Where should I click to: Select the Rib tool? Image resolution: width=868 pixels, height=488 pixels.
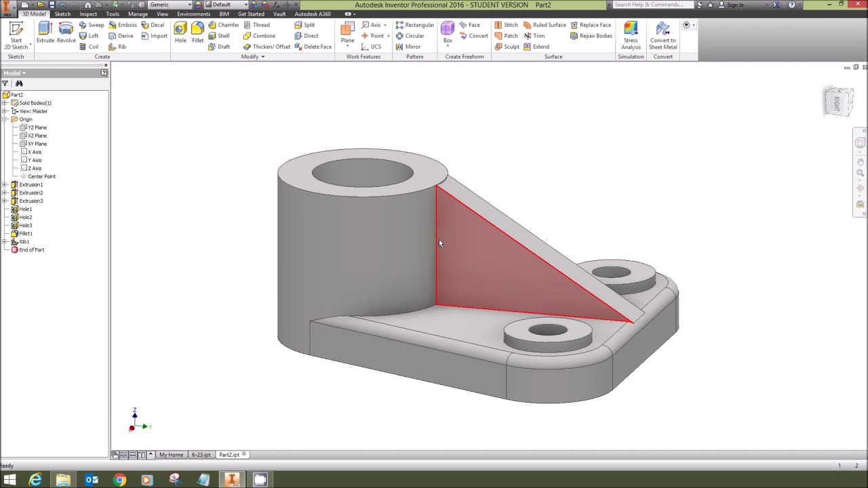(x=117, y=47)
